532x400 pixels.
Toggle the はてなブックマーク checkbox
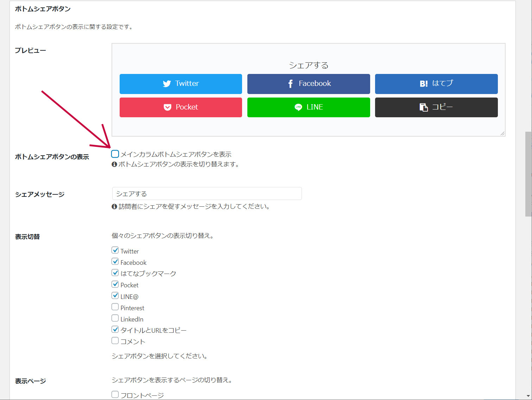[115, 273]
